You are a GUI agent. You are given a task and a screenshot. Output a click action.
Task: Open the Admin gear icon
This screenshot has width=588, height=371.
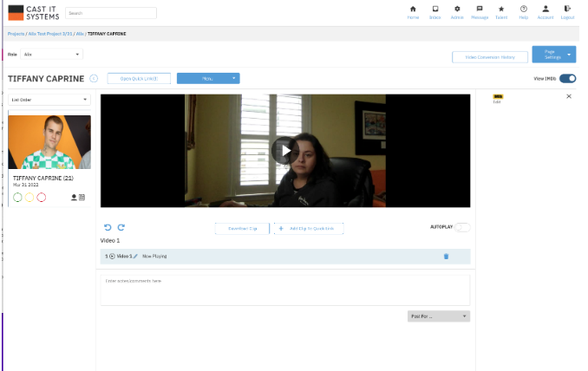click(457, 9)
